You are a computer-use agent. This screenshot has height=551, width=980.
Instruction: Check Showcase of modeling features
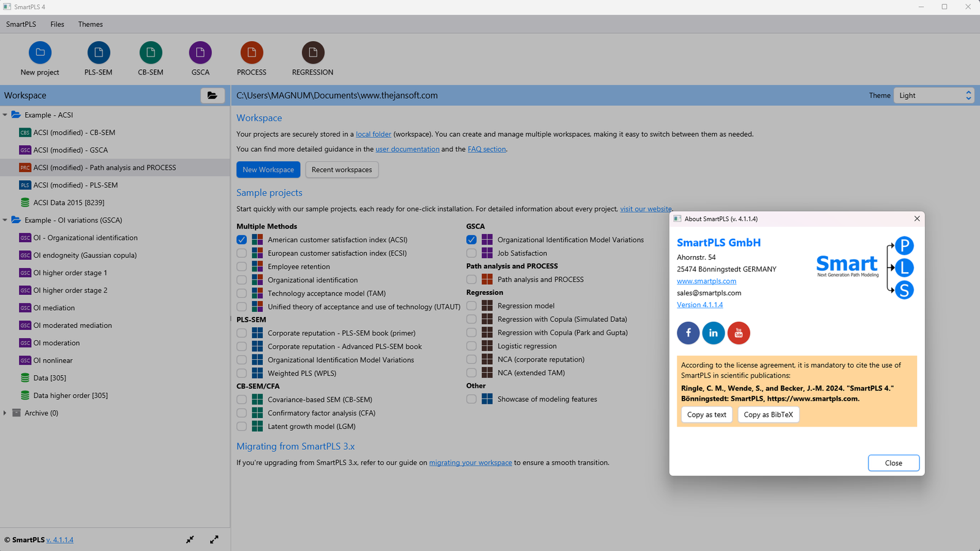click(x=472, y=399)
